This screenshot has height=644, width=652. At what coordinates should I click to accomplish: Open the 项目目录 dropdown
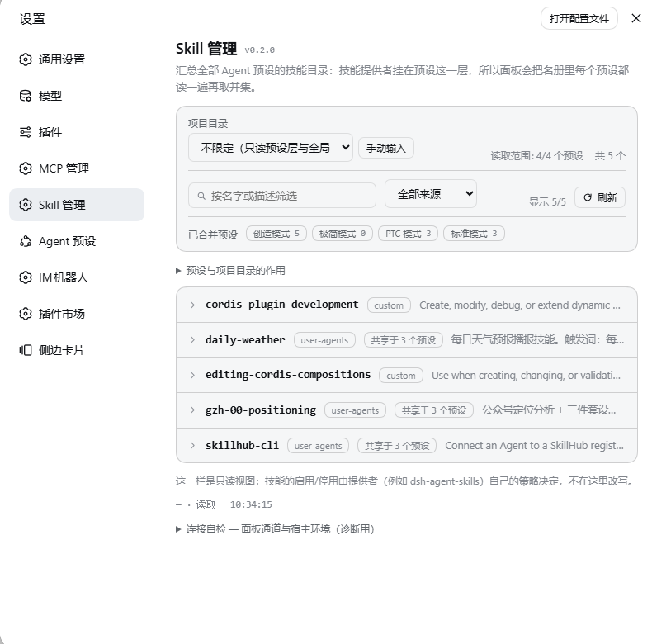pos(271,148)
